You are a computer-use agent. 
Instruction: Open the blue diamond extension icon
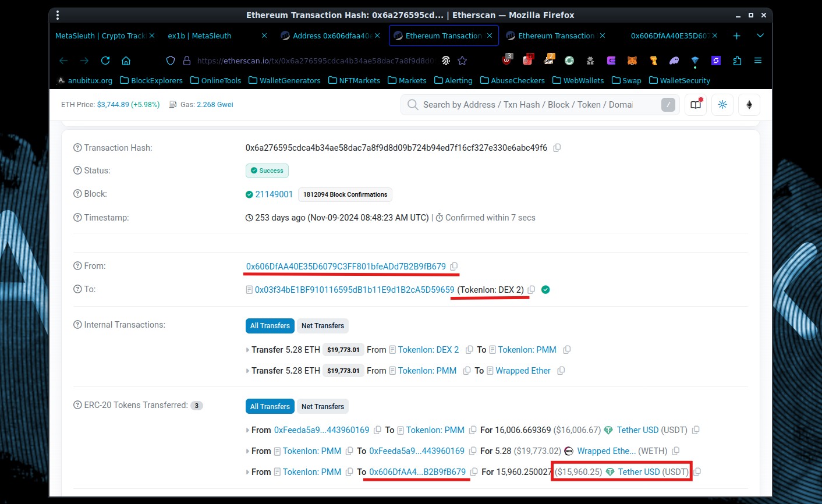point(695,61)
